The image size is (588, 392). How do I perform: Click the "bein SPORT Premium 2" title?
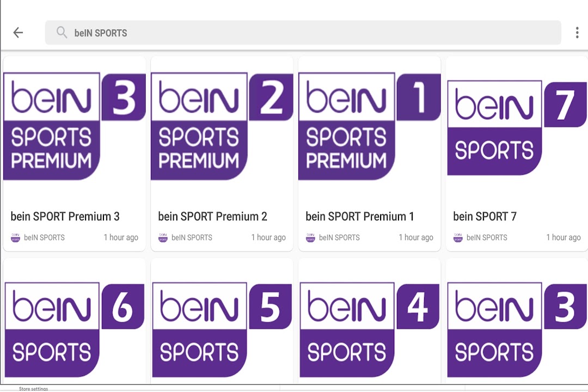pos(212,217)
